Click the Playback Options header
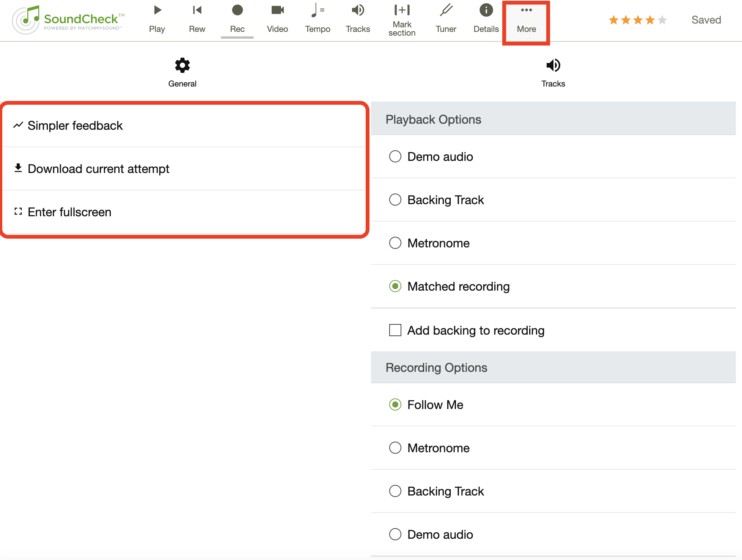Screen dimensions: 742x560 (x=553, y=119)
